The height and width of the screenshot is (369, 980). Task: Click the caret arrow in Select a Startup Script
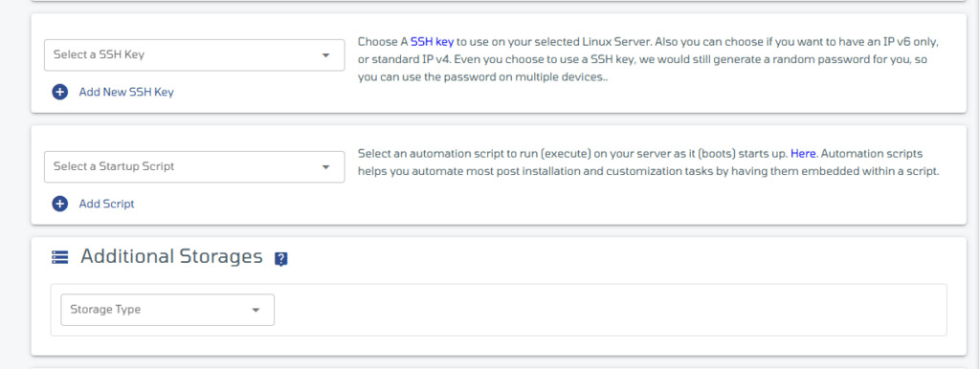[x=325, y=166]
